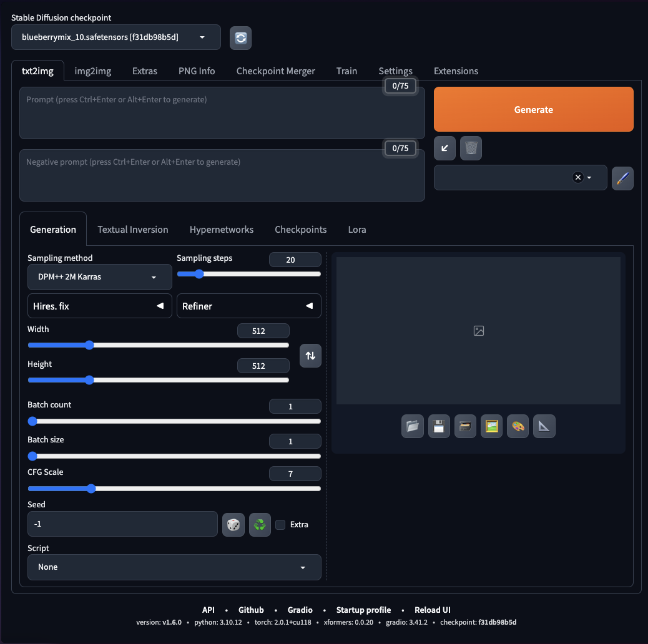
Task: Click the orange Generate button
Action: point(534,109)
